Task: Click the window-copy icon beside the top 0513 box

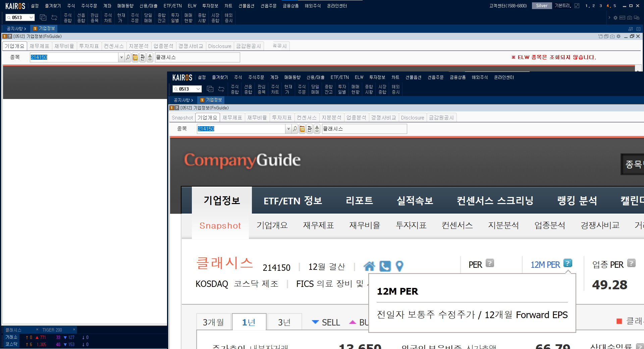Action: (43, 17)
